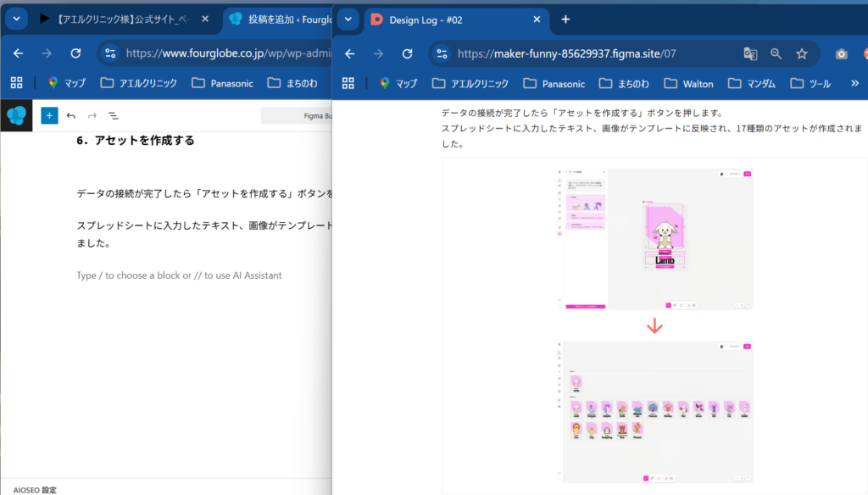Expand the tab search chevron in Design Log window
This screenshot has height=495, width=868.
point(348,19)
